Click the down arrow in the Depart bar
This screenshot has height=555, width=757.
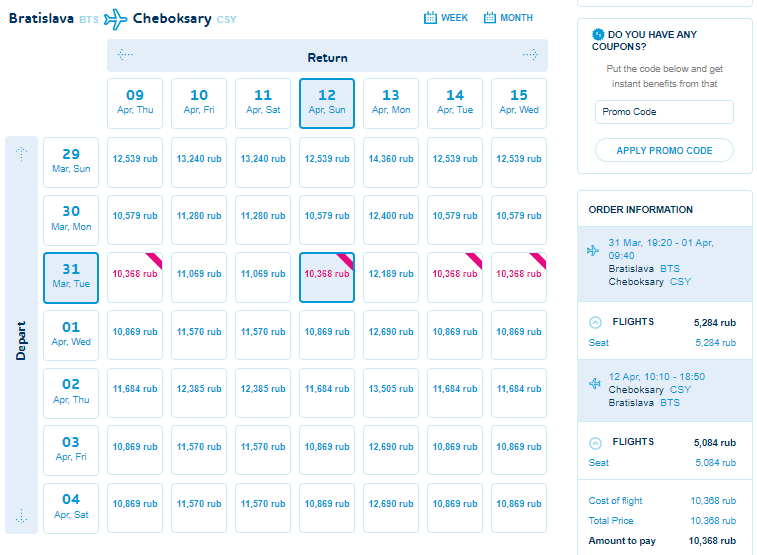click(21, 516)
